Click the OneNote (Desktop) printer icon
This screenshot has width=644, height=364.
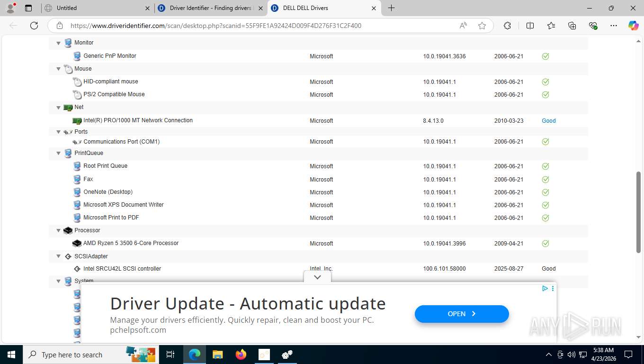click(x=77, y=192)
